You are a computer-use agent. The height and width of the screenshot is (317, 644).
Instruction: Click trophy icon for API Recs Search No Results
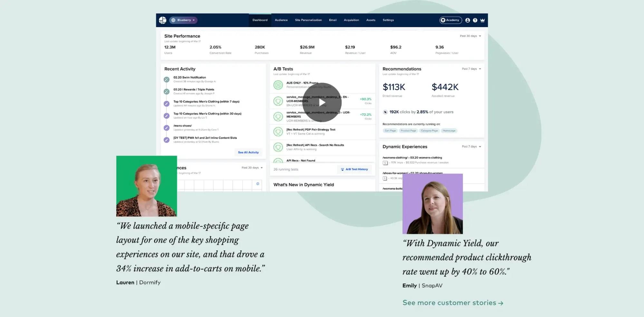278,147
